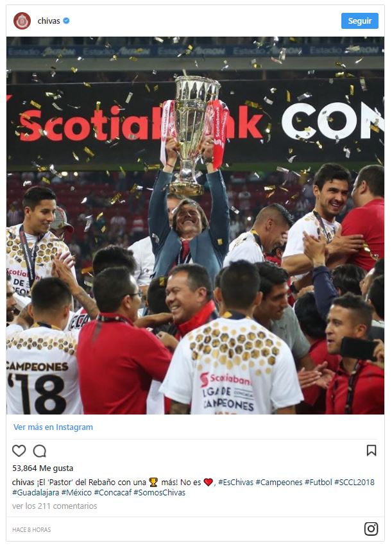The height and width of the screenshot is (548, 392).
Task: Open the #SomosChivas hashtag
Action: click(x=159, y=492)
